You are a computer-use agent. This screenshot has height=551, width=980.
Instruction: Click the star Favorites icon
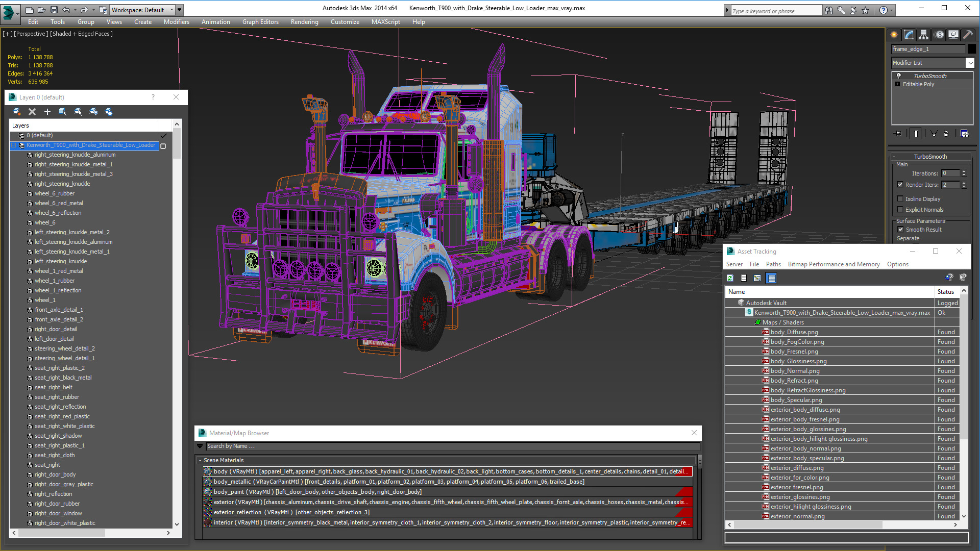pyautogui.click(x=865, y=10)
